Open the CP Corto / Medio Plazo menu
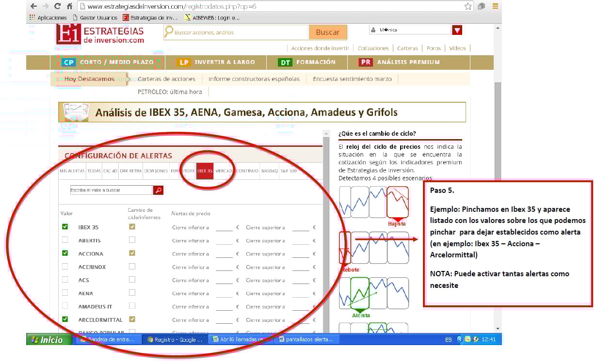This screenshot has width=597, height=364. click(x=108, y=62)
